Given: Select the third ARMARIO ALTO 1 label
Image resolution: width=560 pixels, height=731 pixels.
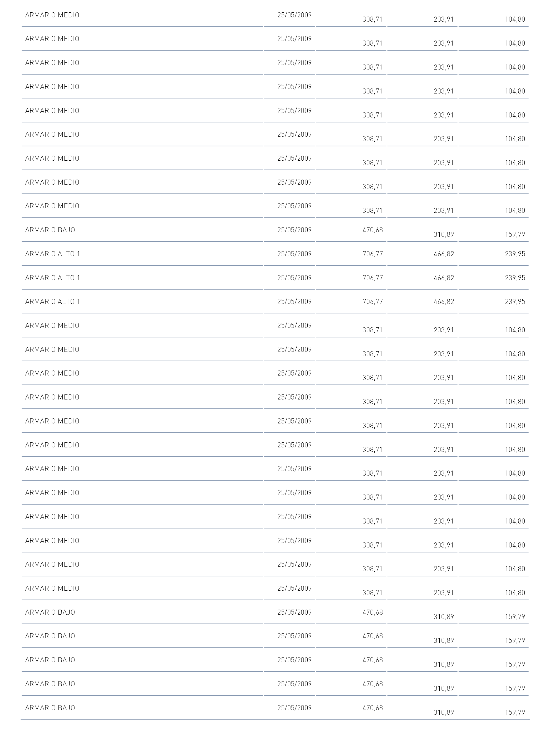Looking at the screenshot, I should 52,302.
